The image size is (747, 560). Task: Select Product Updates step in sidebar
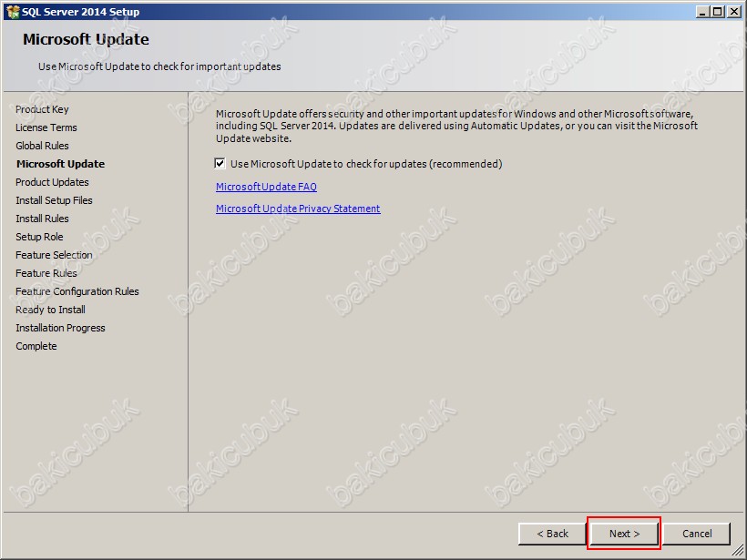(52, 182)
